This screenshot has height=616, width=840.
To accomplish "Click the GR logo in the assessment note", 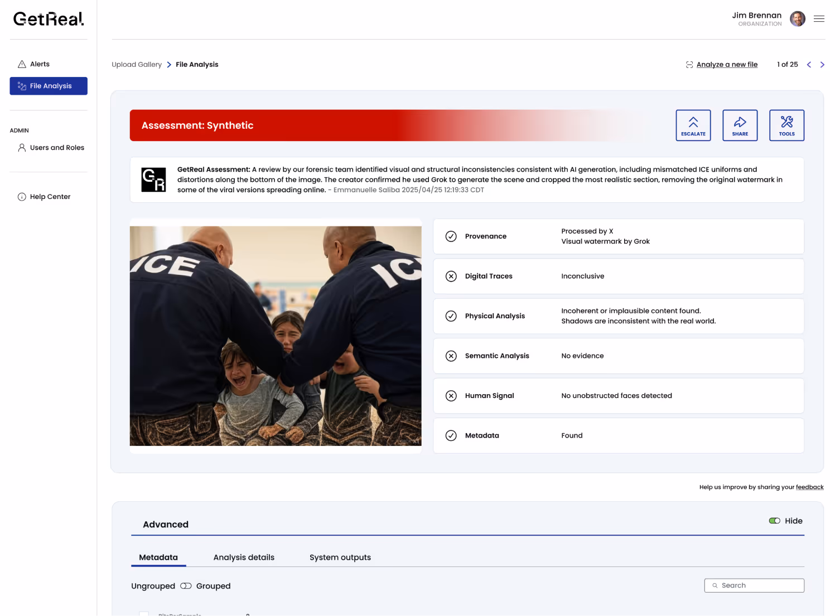I will 153,180.
